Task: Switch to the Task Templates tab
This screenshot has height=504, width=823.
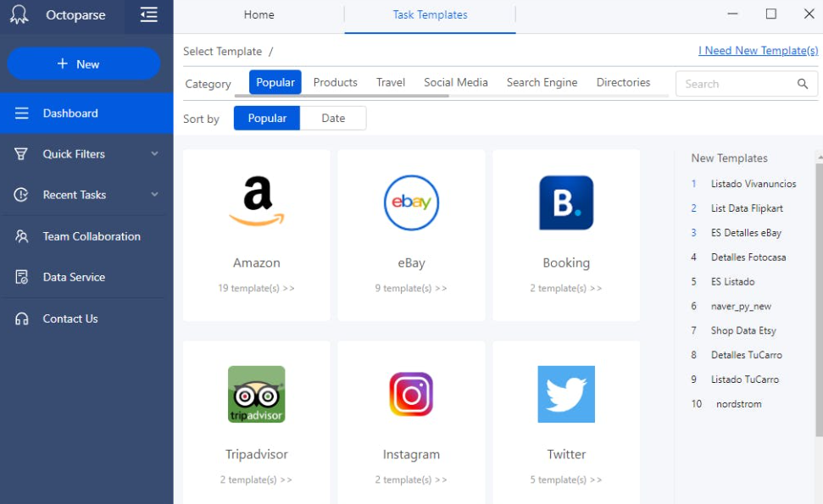Action: pyautogui.click(x=430, y=14)
